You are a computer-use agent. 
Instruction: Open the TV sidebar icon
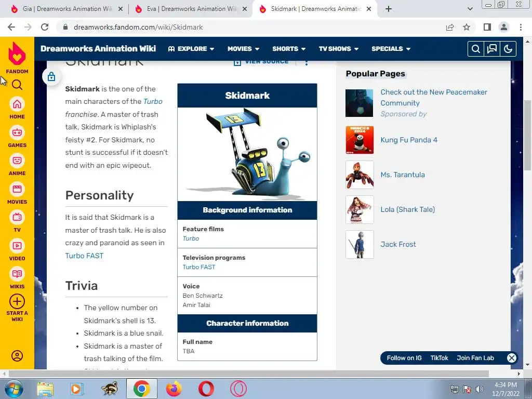click(x=17, y=217)
